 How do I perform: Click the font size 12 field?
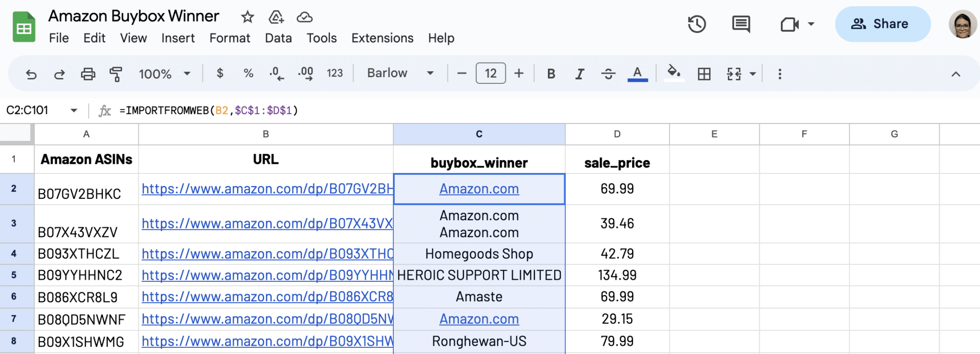tap(490, 73)
